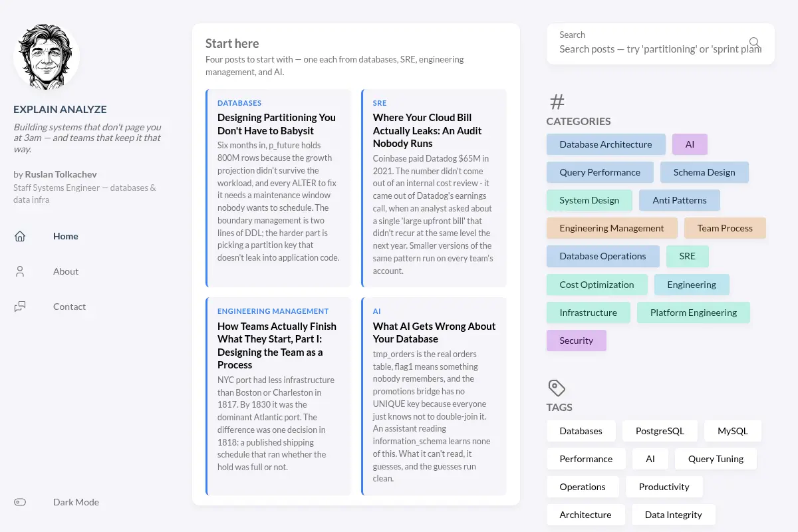Image resolution: width=798 pixels, height=532 pixels.
Task: Read 'What AI Gets Wrong About Your Database'
Action: [x=434, y=332]
